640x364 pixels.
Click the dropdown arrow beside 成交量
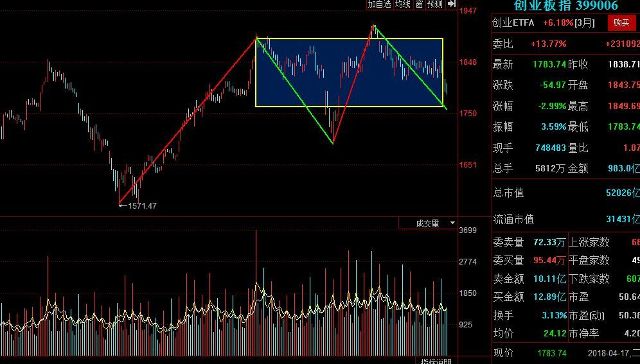click(452, 223)
